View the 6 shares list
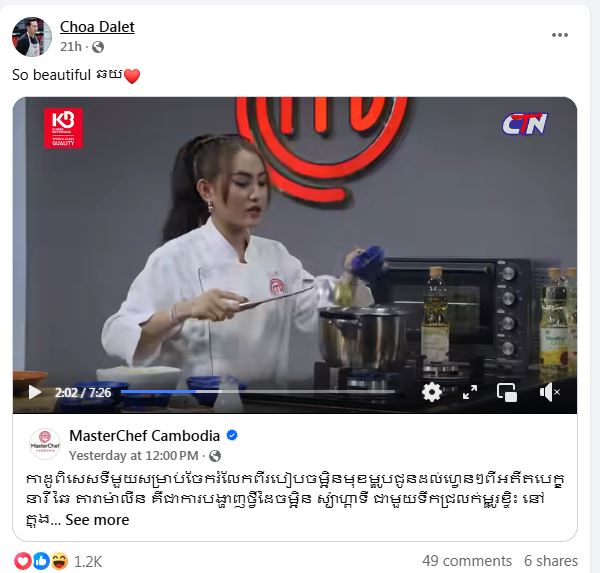 point(551,561)
